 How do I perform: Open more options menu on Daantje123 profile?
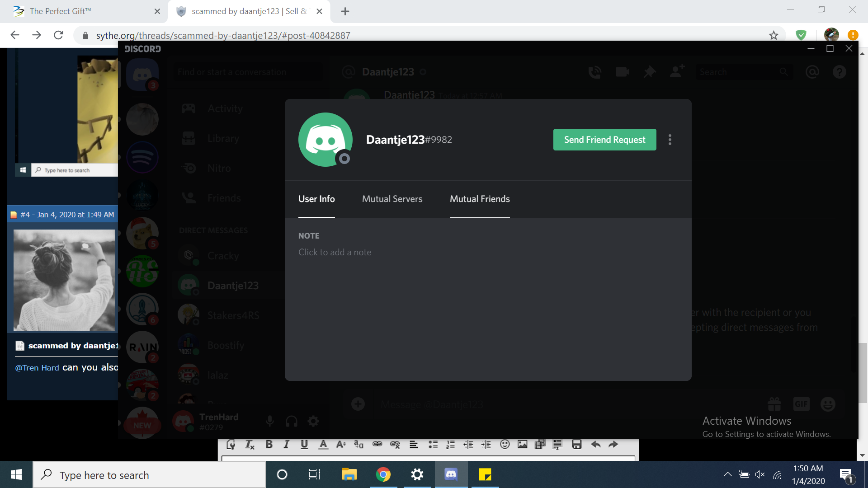pyautogui.click(x=670, y=140)
